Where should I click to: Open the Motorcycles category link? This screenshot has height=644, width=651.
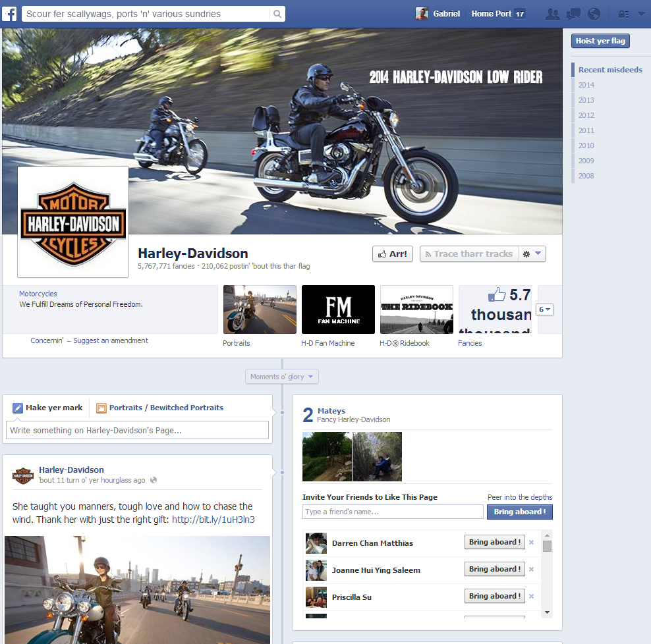click(x=38, y=294)
